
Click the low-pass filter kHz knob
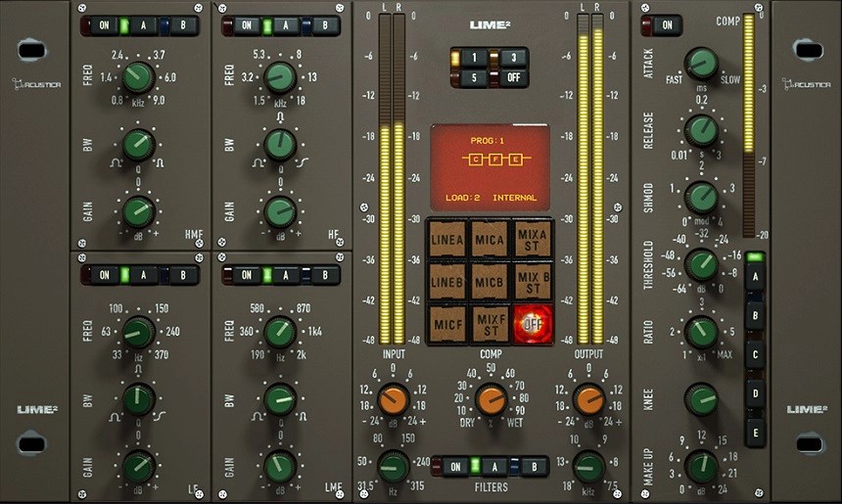588,467
